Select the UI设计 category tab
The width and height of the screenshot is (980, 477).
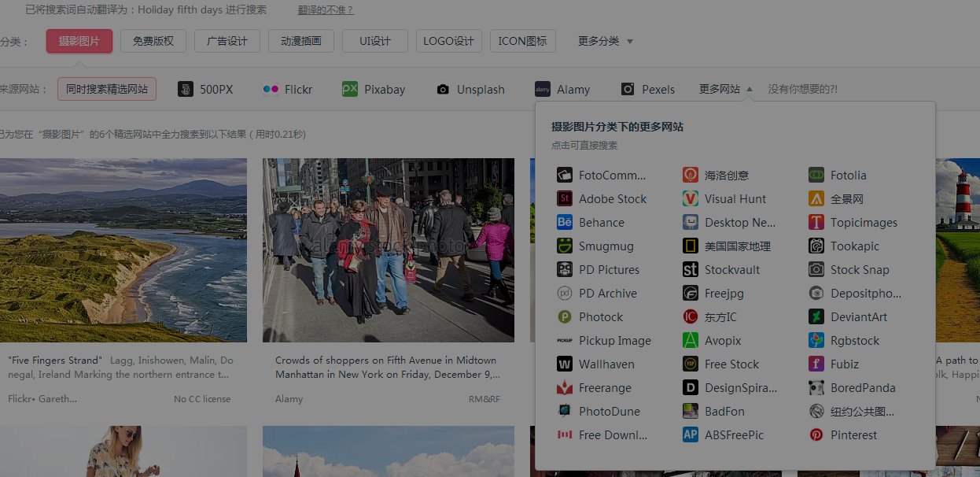pyautogui.click(x=375, y=41)
